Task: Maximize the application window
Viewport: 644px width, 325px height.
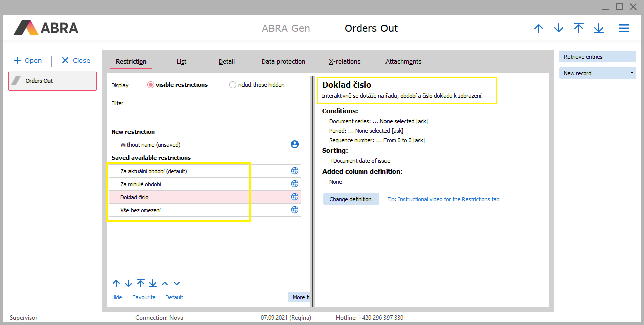Action: (619, 7)
